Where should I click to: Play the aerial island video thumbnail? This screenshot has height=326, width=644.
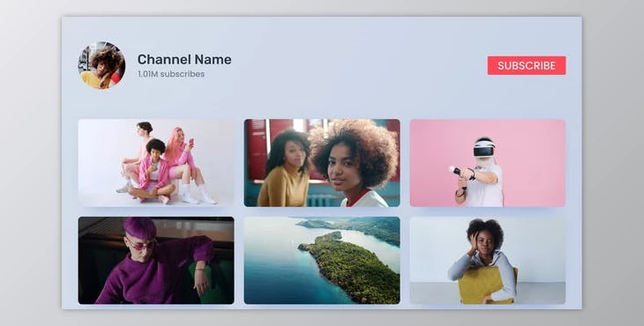click(x=322, y=261)
